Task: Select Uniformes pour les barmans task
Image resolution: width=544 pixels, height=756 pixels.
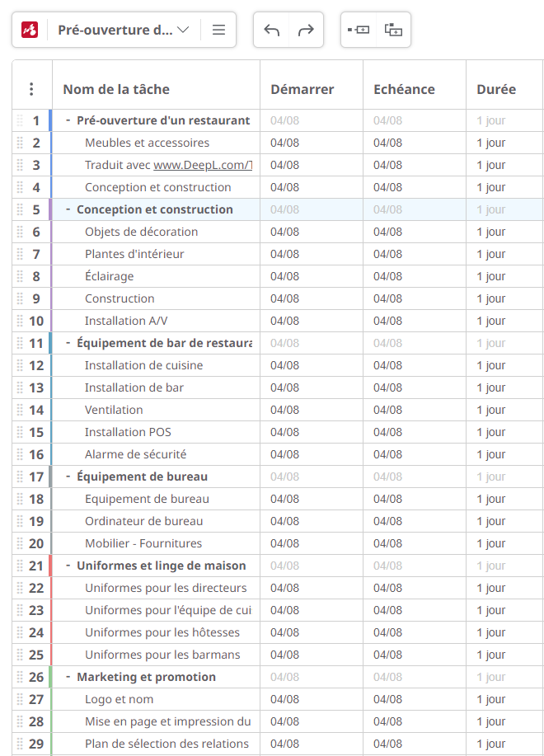Action: pyautogui.click(x=162, y=655)
